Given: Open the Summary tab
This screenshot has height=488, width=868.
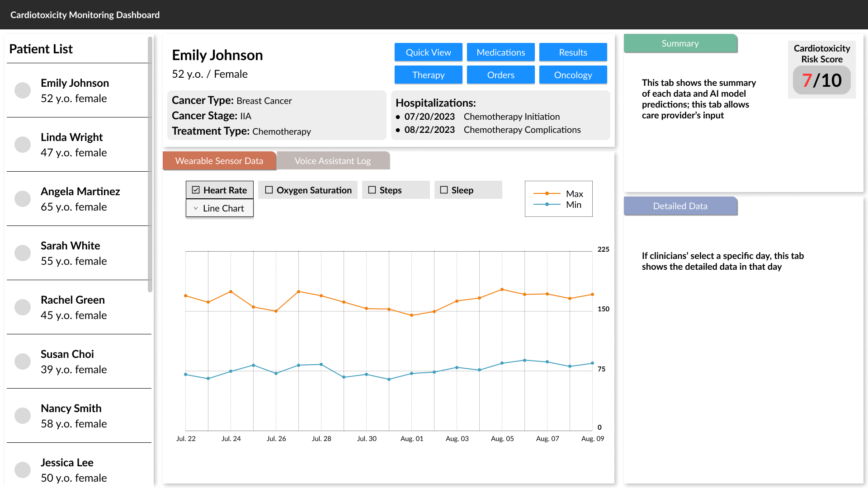Looking at the screenshot, I should pyautogui.click(x=680, y=43).
